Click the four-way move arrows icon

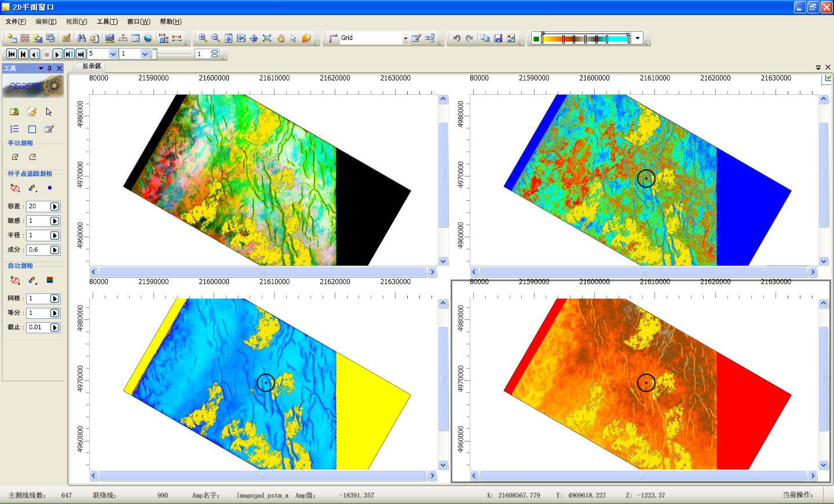254,38
